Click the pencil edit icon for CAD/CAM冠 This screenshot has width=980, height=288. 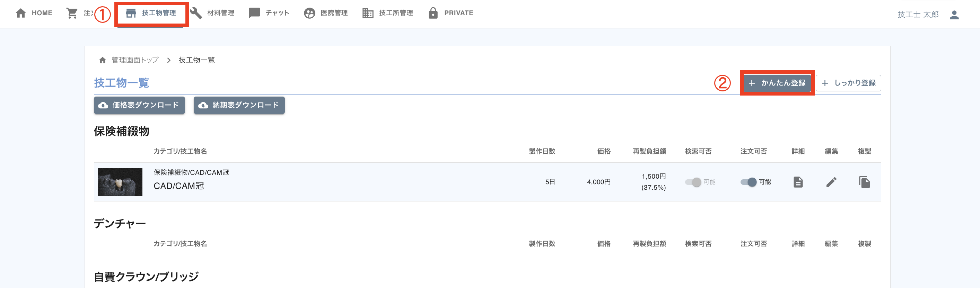831,182
